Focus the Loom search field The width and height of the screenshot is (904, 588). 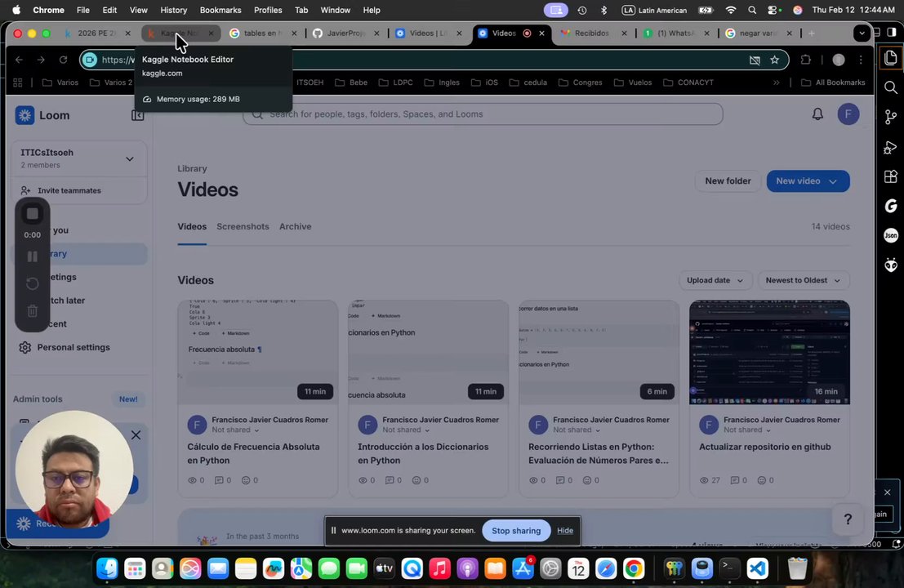(483, 114)
